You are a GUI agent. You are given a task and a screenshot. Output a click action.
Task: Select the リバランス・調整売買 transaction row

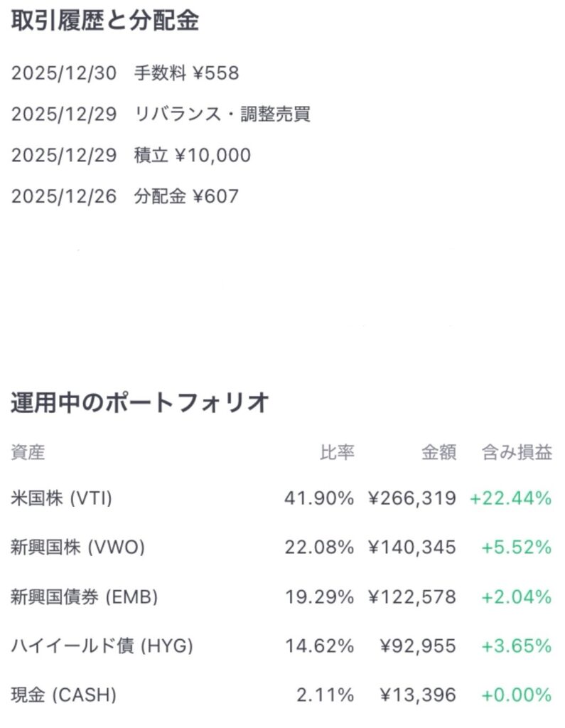pos(161,114)
